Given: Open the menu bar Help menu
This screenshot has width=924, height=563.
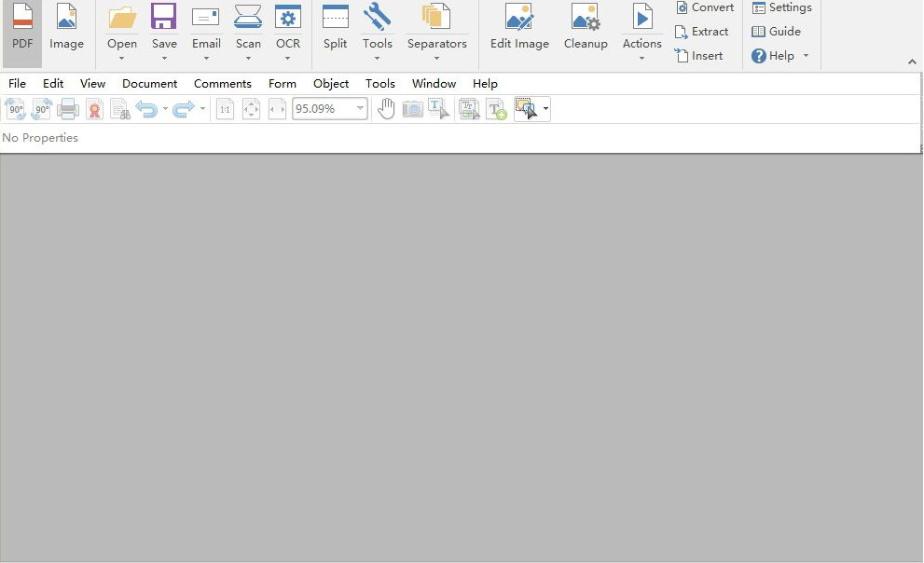Looking at the screenshot, I should pos(485,84).
